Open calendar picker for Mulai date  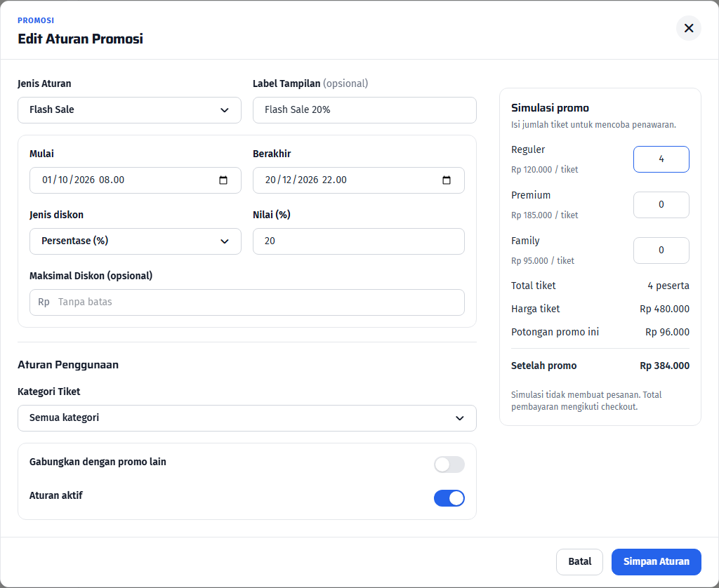(223, 180)
